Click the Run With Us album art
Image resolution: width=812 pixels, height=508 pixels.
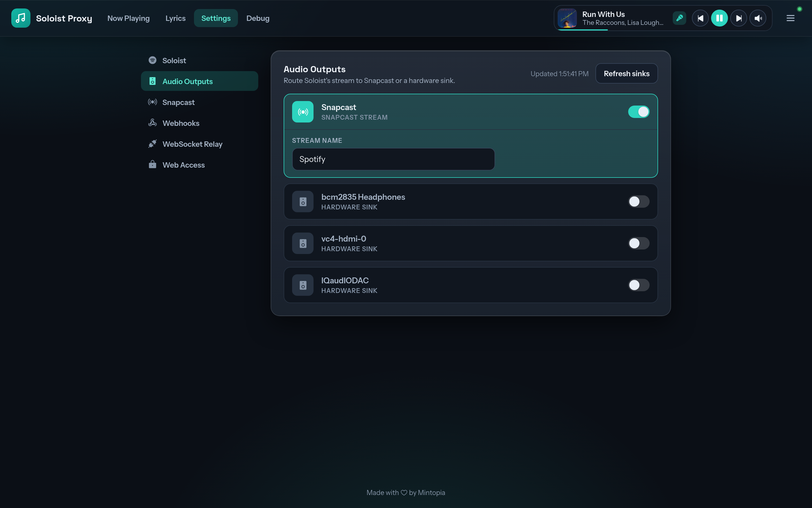[x=567, y=18]
